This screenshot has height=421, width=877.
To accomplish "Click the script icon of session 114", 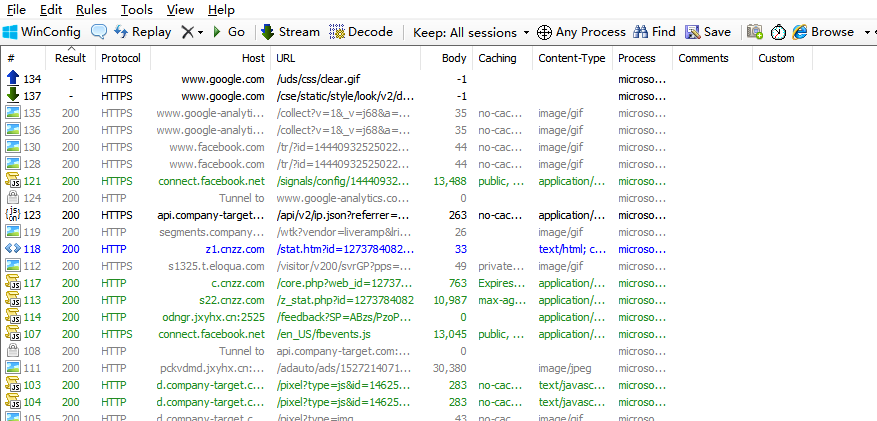I will tap(13, 316).
